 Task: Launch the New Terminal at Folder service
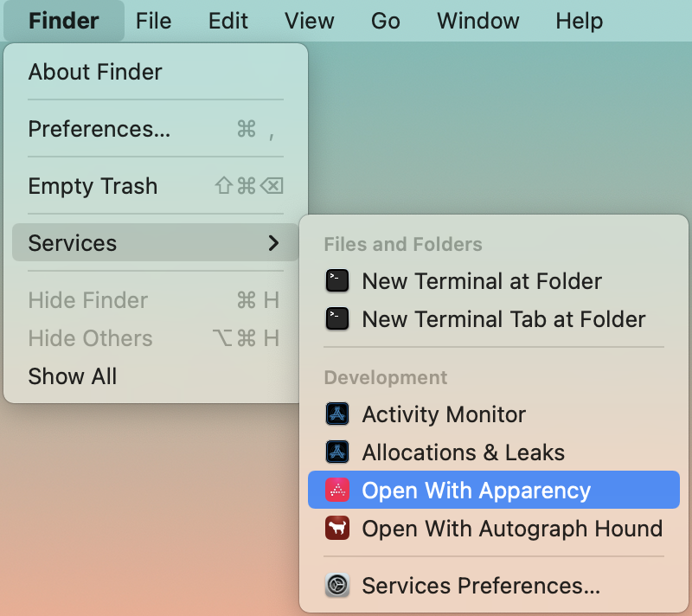tap(481, 280)
